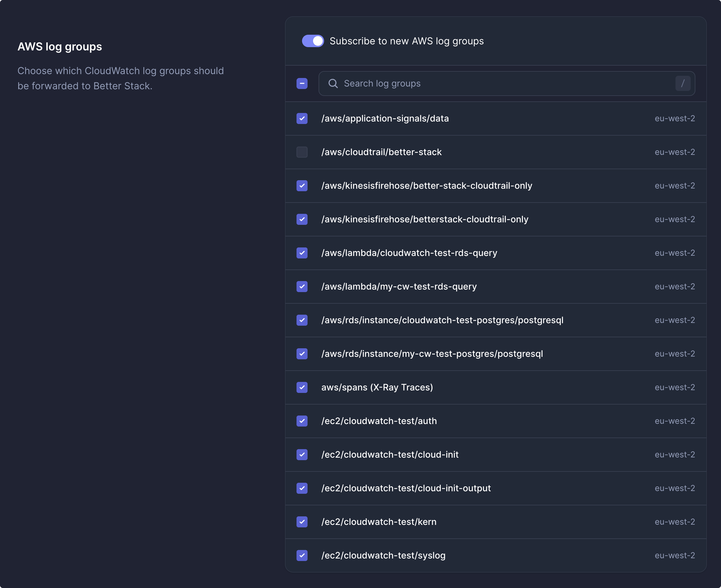Screen dimensions: 721x588
Task: Uncheck /ec2/cloudwatch-test/auth
Action: (302, 421)
